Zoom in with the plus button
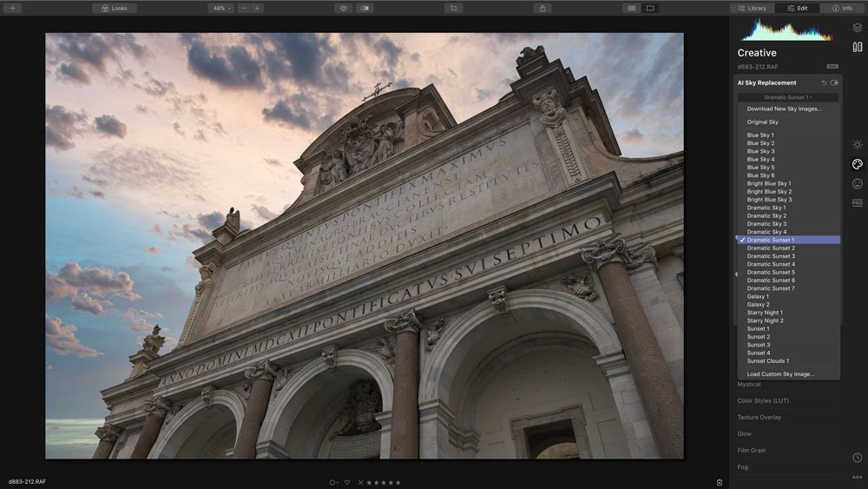The width and height of the screenshot is (868, 489). pyautogui.click(x=258, y=8)
